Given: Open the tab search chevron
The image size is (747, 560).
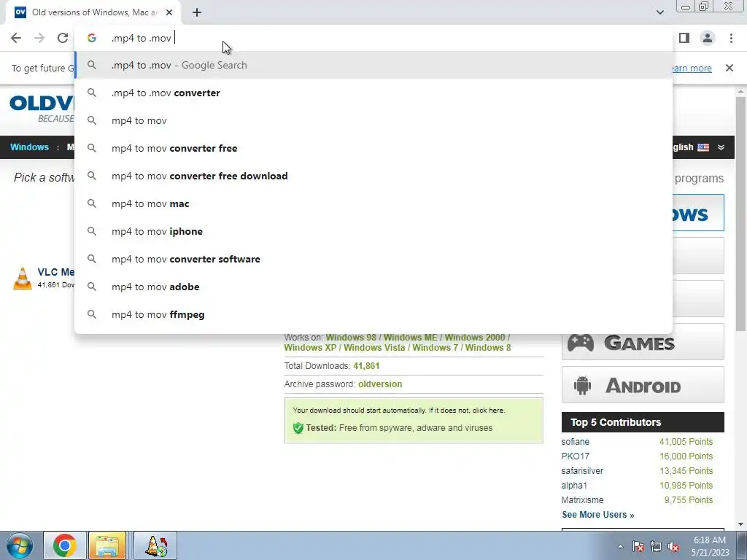Looking at the screenshot, I should (x=659, y=12).
